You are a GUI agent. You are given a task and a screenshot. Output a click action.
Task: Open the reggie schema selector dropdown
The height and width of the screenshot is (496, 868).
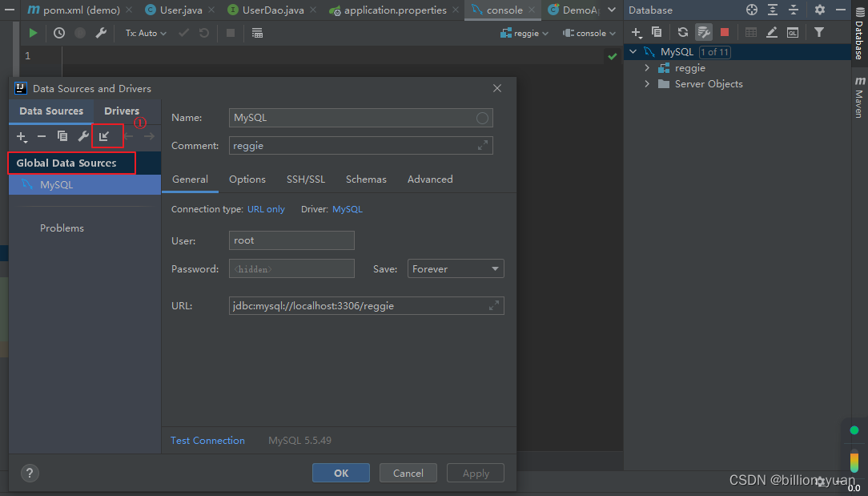pos(524,33)
